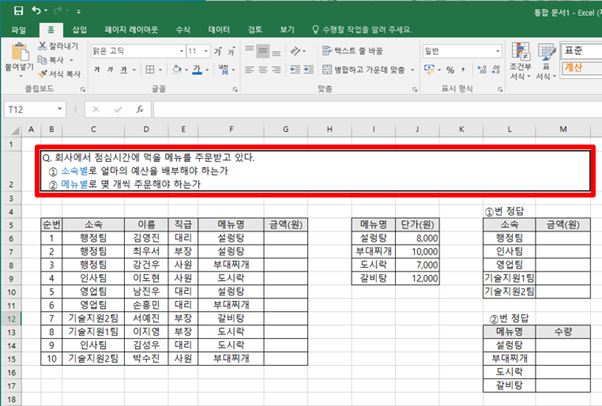Click the decrease indent icon
The height and width of the screenshot is (406, 602).
(x=295, y=70)
